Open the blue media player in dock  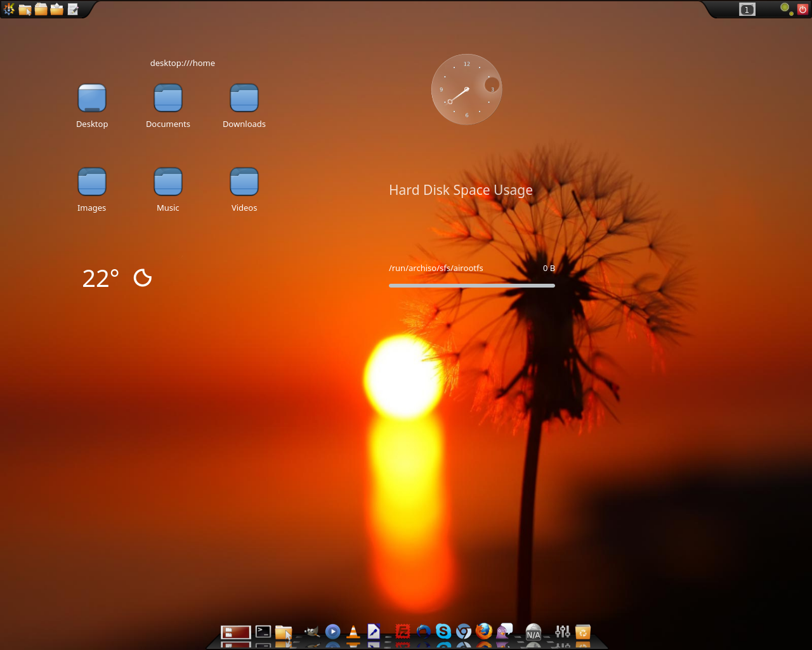332,632
